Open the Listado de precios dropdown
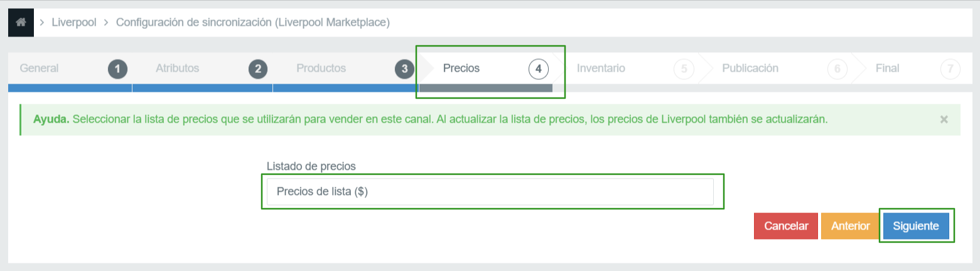Screen dimensions: 980x271 click(x=490, y=192)
